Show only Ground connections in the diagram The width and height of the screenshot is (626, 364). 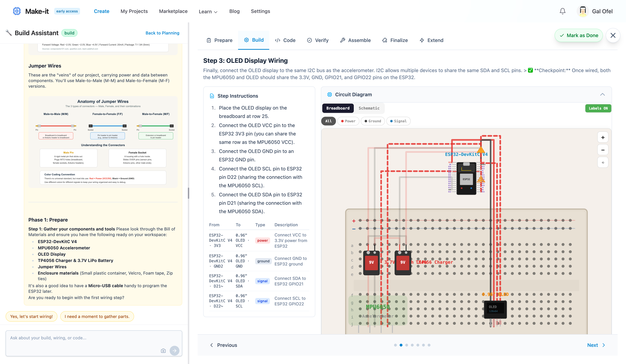point(373,121)
